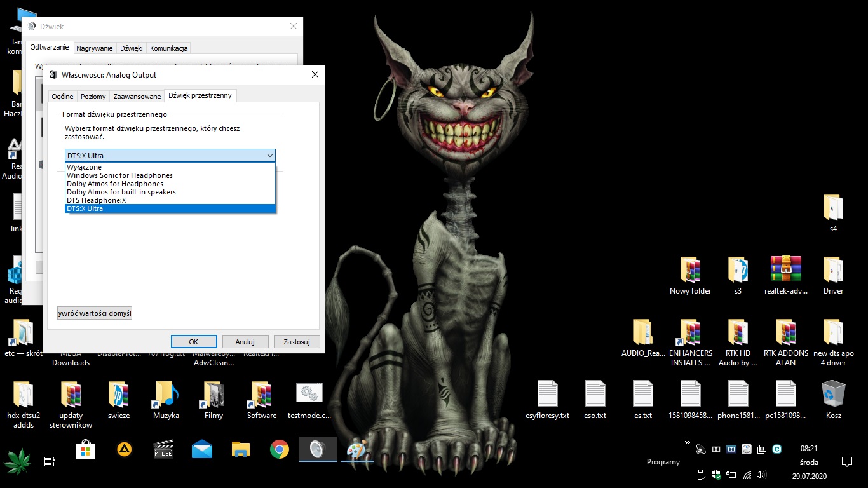Open the notification Action Center
Viewport: 868px width, 488px height.
[x=846, y=462]
